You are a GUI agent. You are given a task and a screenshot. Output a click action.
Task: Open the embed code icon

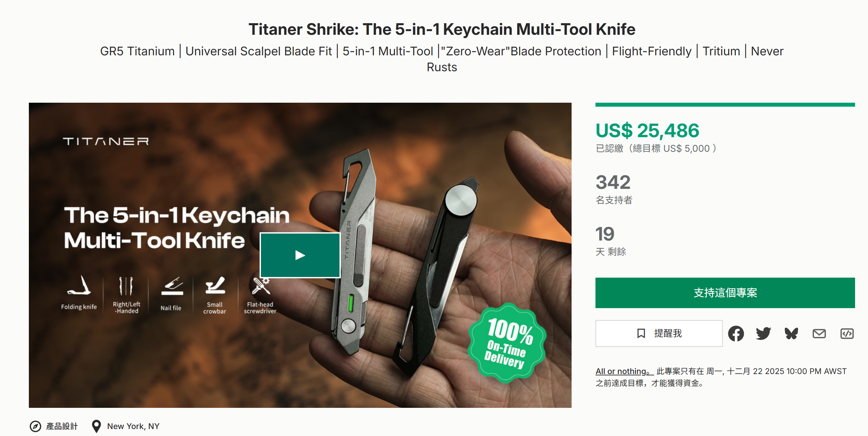tap(847, 334)
